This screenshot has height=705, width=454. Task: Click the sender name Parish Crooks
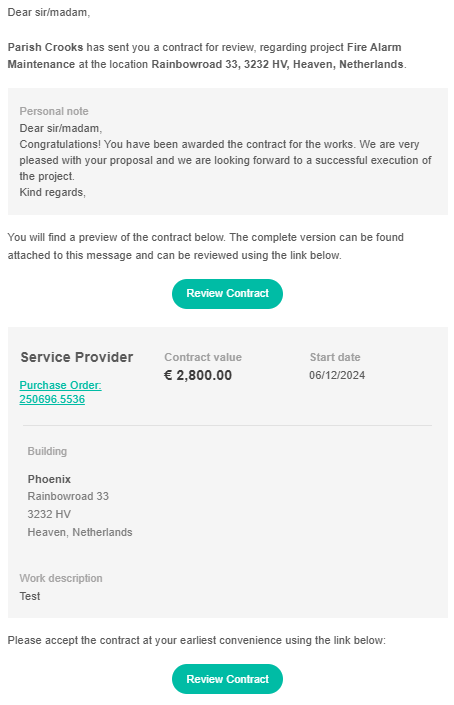tap(45, 47)
